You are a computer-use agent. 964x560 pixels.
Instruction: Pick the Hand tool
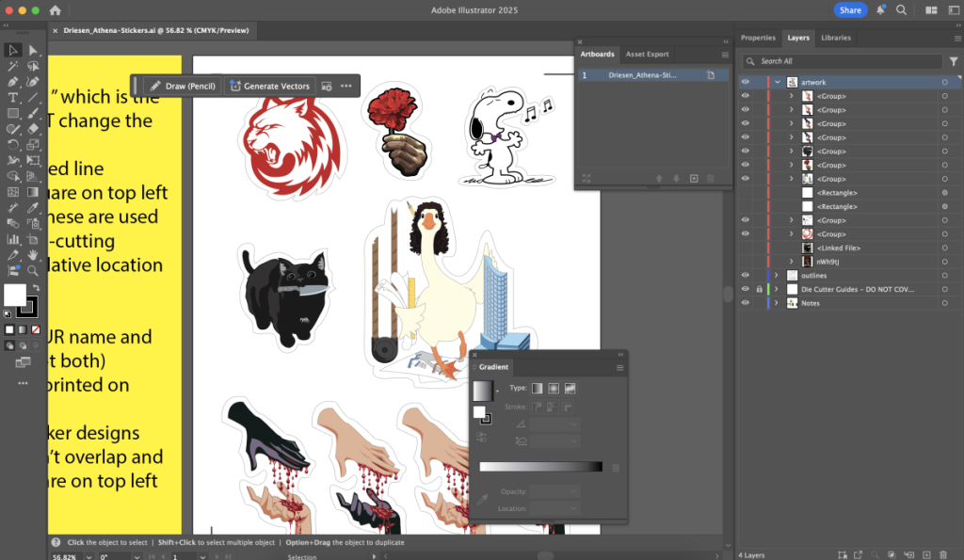tap(33, 255)
